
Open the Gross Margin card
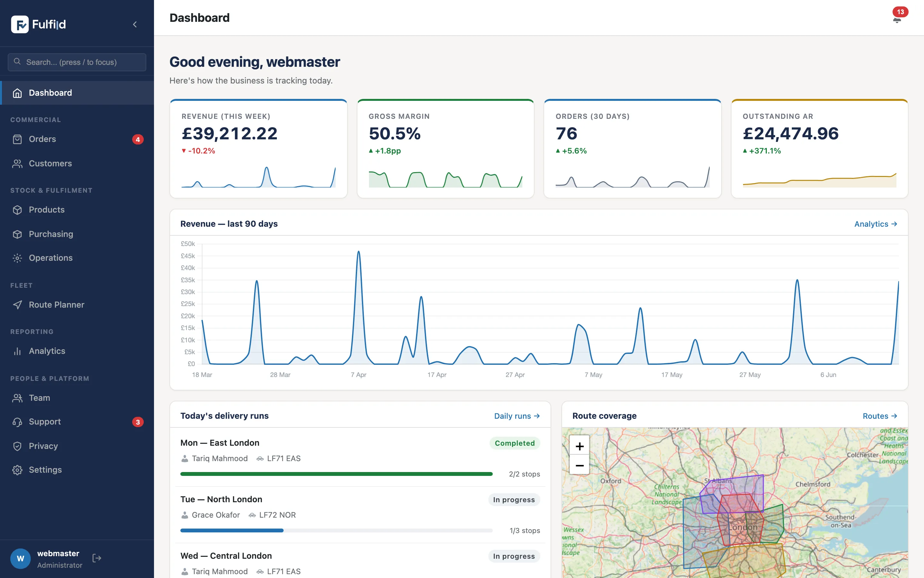[x=445, y=149]
